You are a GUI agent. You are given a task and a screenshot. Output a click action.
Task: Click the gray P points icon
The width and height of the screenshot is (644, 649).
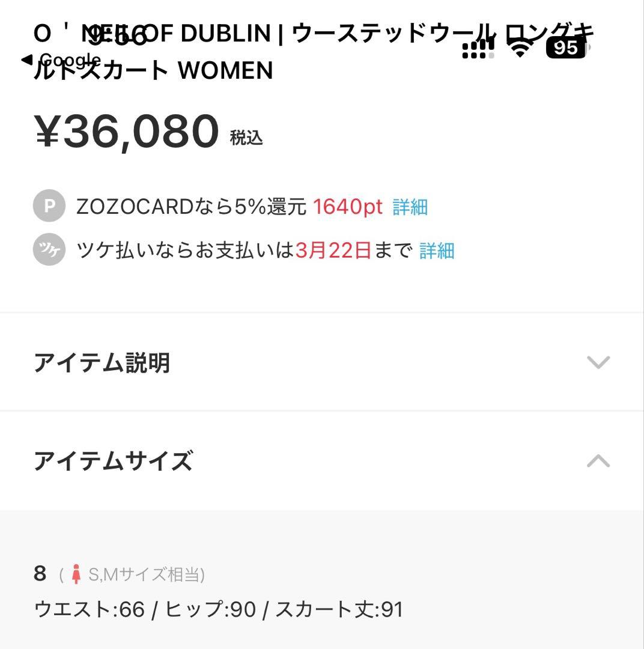49,207
